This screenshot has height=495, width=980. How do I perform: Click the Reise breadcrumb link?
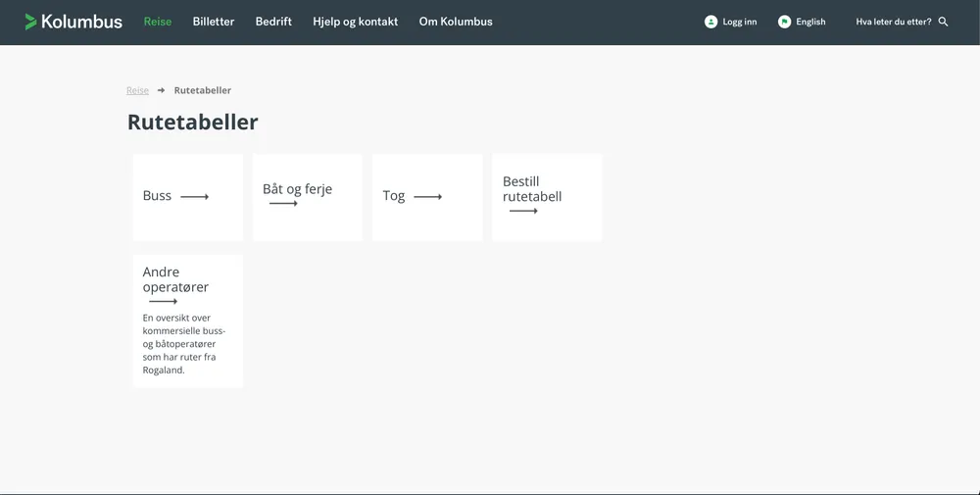137,90
